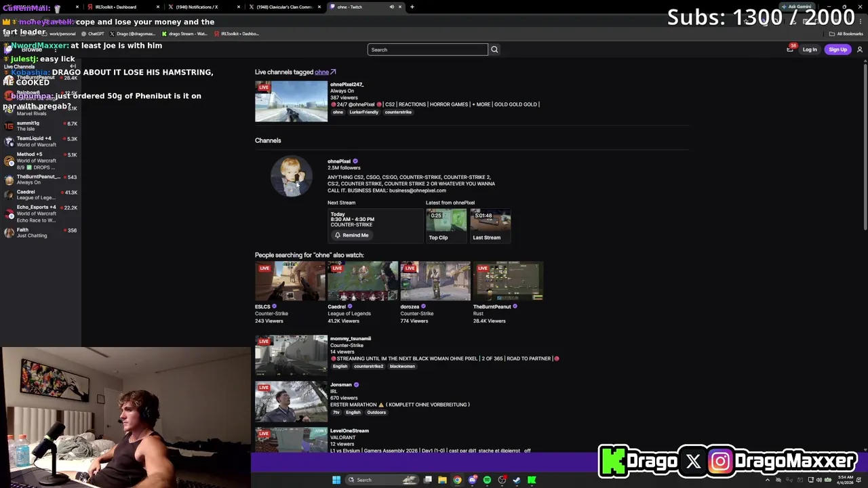Click the verified badge next to Jonsman
Screen dimensions: 868x488
pos(356,385)
